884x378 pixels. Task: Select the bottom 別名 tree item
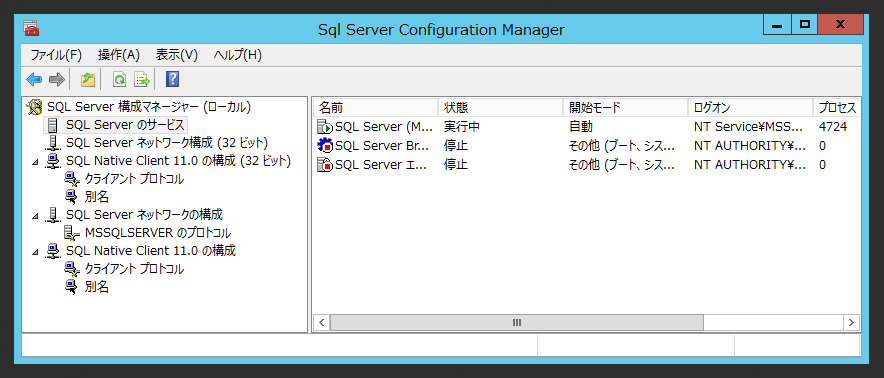click(x=96, y=287)
